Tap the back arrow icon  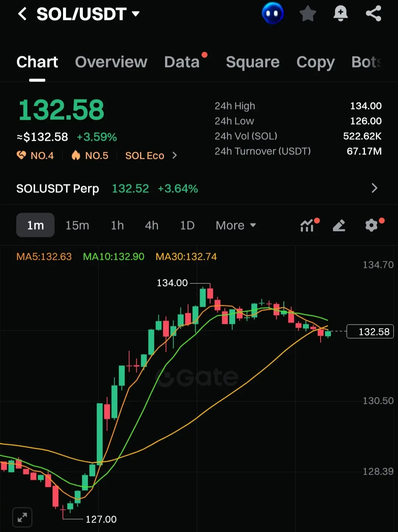coord(22,14)
